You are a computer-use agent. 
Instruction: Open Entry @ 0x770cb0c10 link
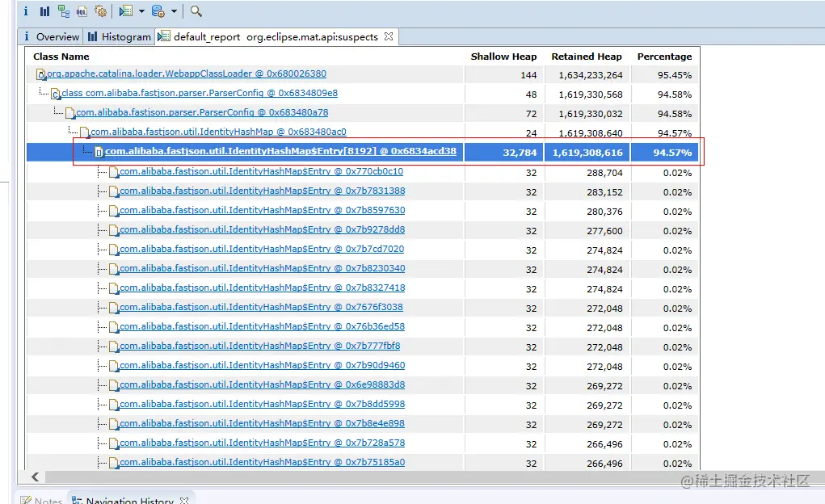pyautogui.click(x=262, y=171)
